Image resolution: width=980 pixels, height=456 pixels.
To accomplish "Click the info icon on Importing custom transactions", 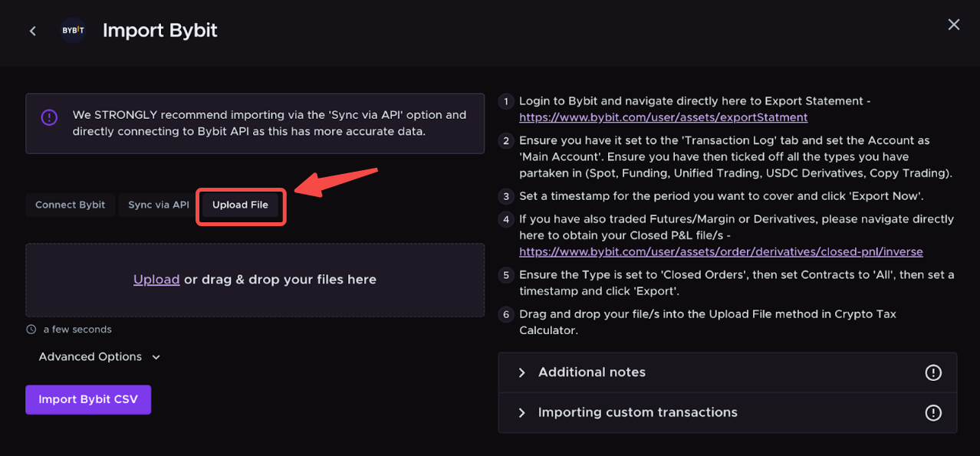I will 932,413.
